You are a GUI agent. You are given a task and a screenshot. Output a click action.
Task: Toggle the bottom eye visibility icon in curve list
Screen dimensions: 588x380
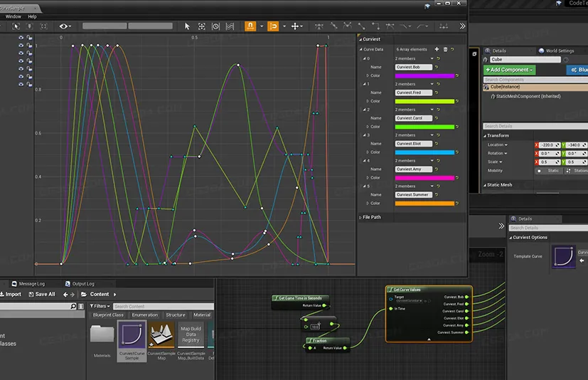tap(21, 85)
